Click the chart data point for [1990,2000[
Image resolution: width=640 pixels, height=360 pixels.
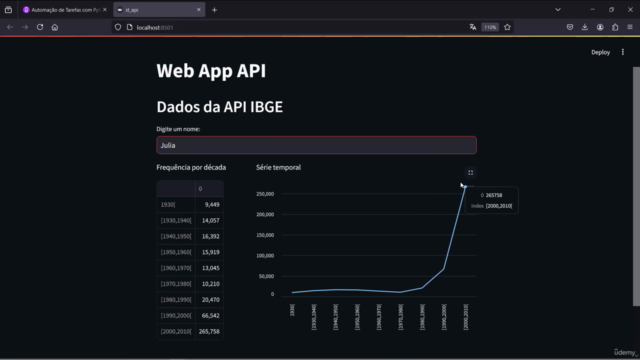pyautogui.click(x=444, y=269)
